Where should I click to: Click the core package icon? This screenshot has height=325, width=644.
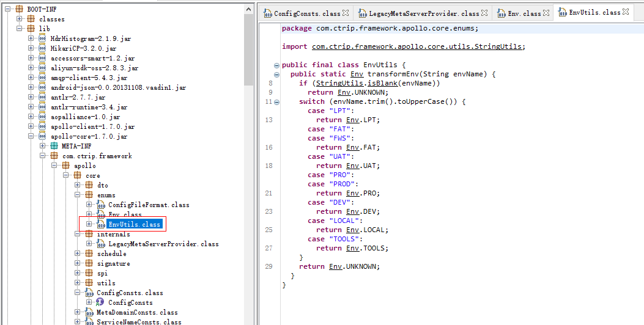coord(77,175)
